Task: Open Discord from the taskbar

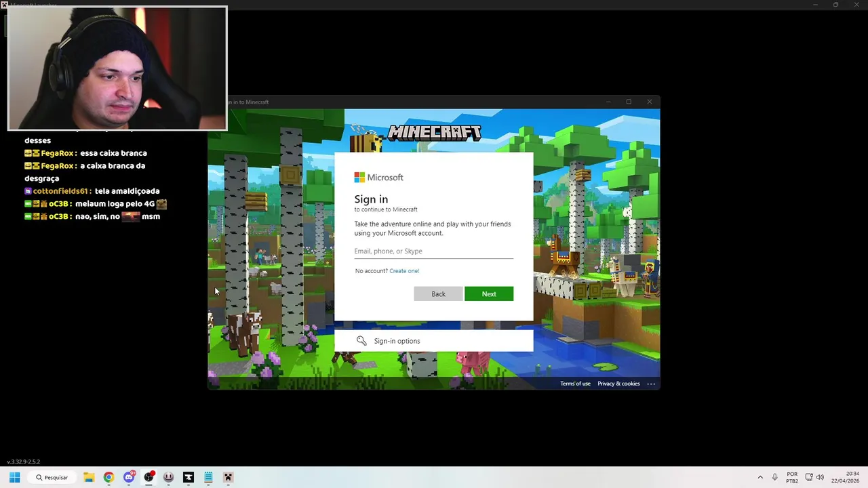Action: (x=129, y=477)
